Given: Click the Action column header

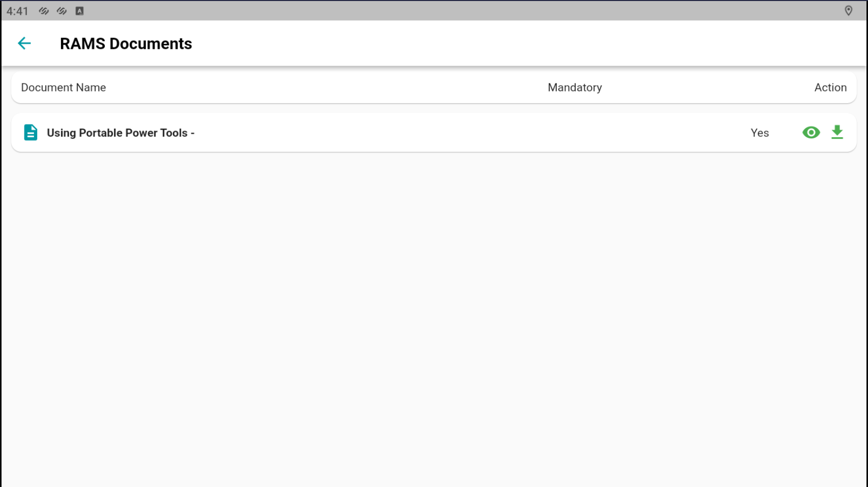Looking at the screenshot, I should tap(830, 87).
